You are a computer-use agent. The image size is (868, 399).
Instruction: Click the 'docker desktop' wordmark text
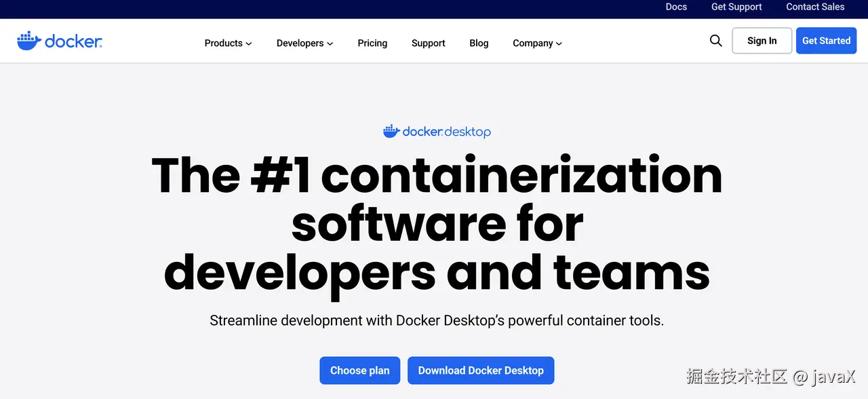[446, 132]
